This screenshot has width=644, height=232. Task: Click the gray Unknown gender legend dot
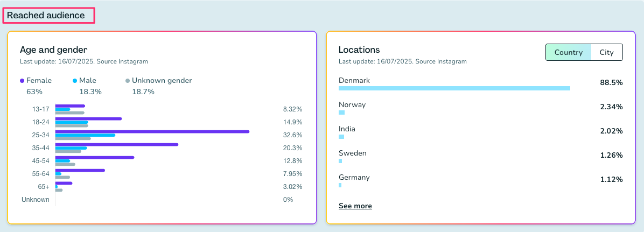coord(128,81)
